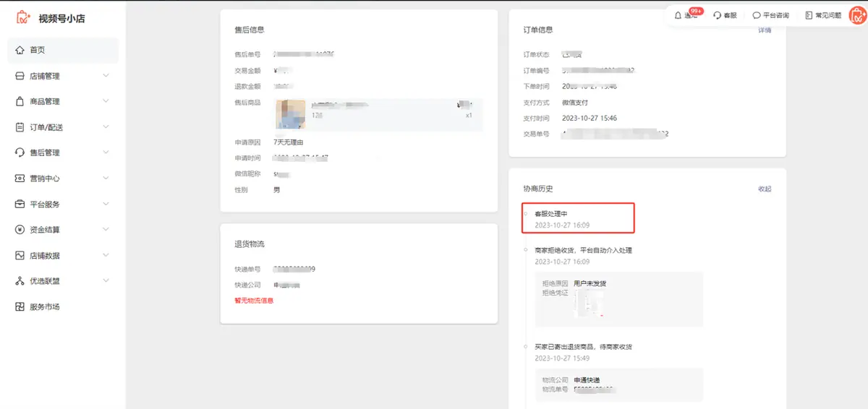Click the 性别 value 男
Viewport: 868px width, 409px height.
tap(276, 190)
